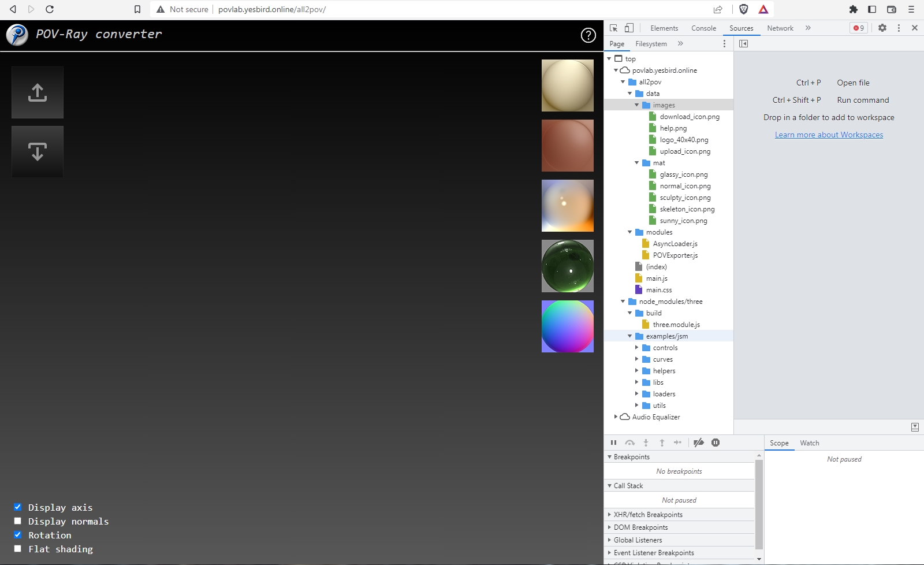Open the Watch tab
The image size is (924, 565).
809,443
